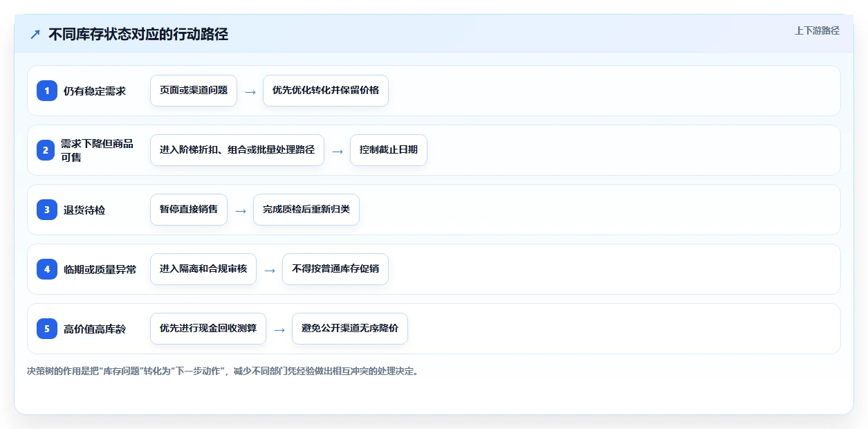Click the row label 退货待检
Image resolution: width=868 pixels, height=429 pixels.
84,210
